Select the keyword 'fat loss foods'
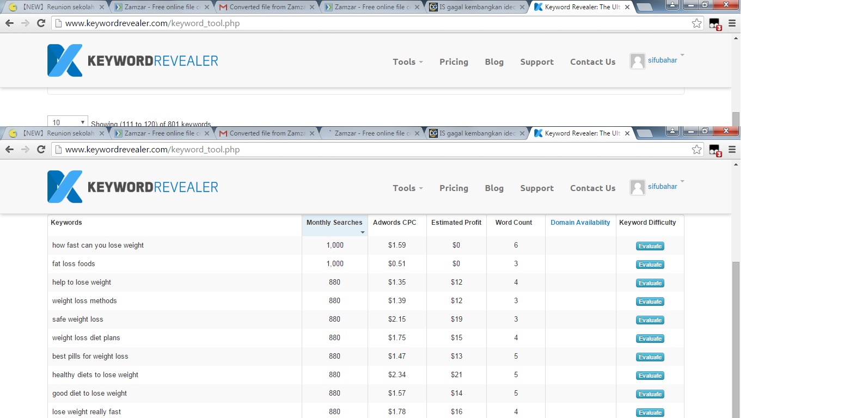868x418 pixels. point(74,264)
